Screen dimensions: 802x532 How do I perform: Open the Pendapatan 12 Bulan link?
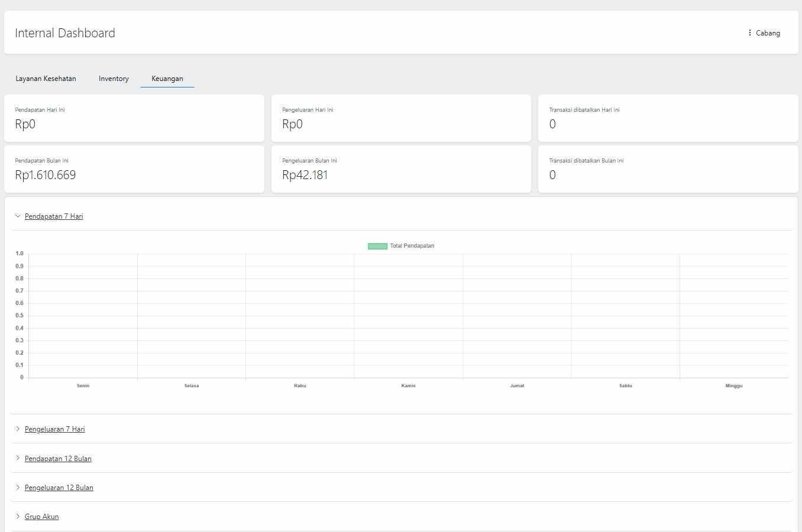58,459
